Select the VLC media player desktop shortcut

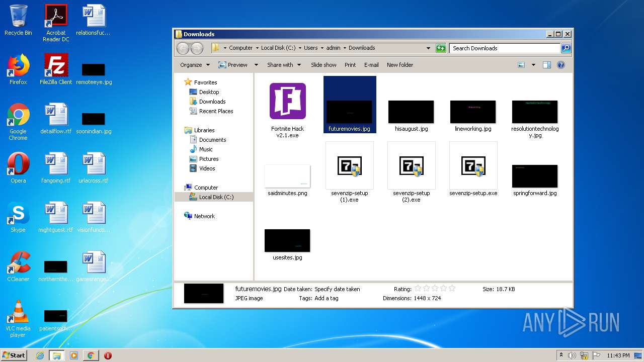(18, 319)
